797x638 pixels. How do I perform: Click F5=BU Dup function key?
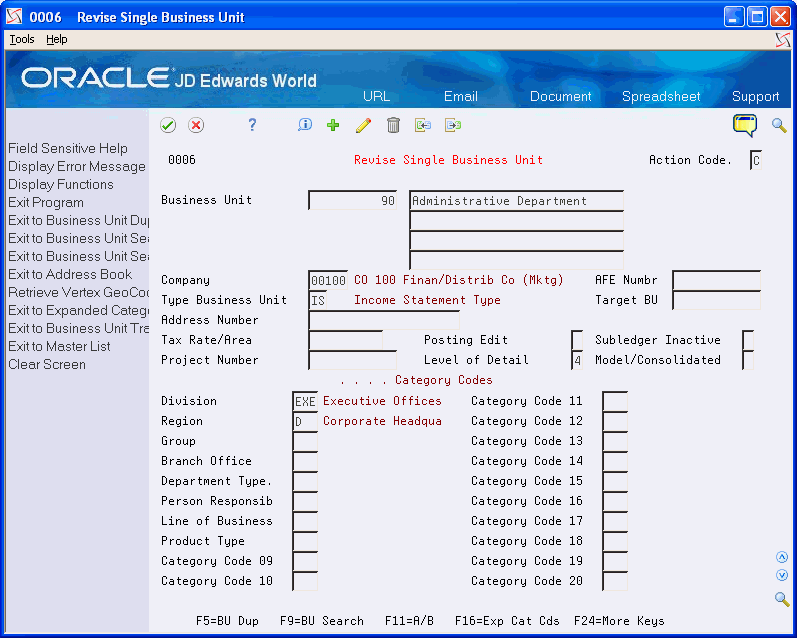[227, 621]
